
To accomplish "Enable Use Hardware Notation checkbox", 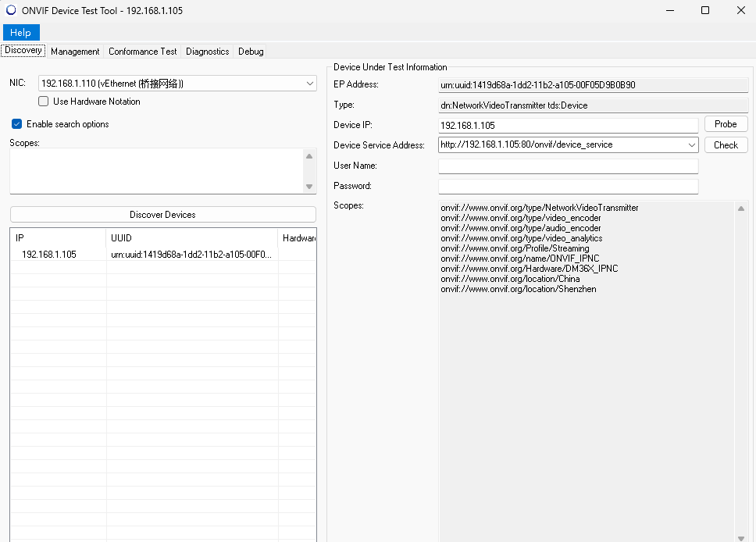I will [44, 102].
